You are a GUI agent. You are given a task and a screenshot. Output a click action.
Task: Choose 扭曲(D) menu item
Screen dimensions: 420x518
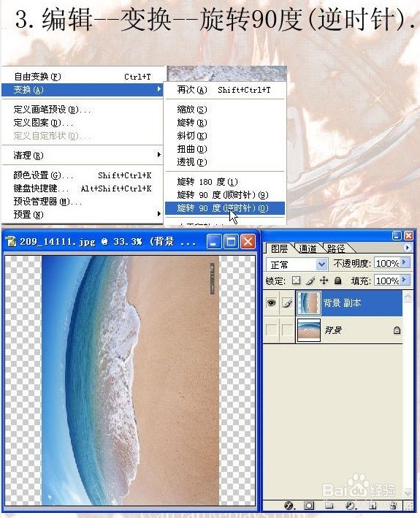[x=224, y=149]
